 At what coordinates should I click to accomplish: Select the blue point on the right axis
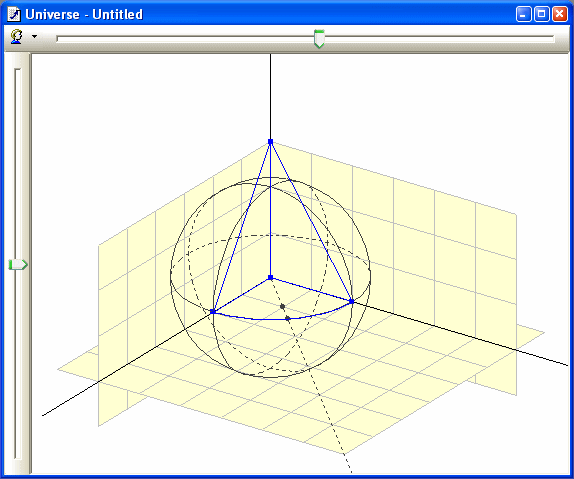352,301
